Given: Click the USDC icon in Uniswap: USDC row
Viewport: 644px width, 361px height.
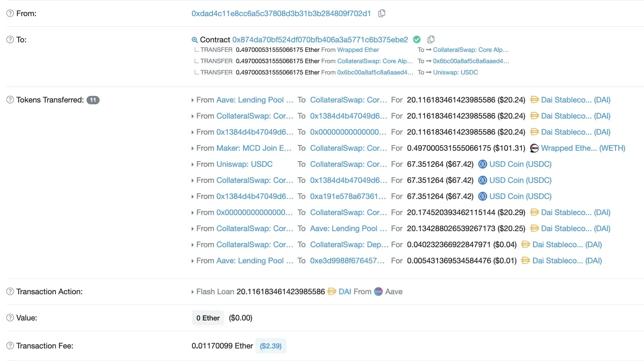Looking at the screenshot, I should pyautogui.click(x=483, y=164).
